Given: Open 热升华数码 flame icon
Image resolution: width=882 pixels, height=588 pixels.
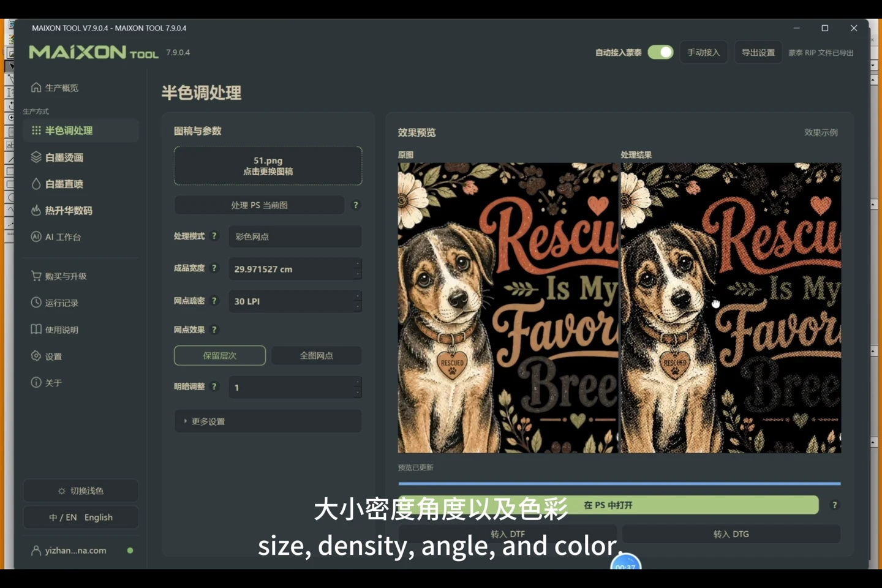Looking at the screenshot, I should [x=36, y=210].
